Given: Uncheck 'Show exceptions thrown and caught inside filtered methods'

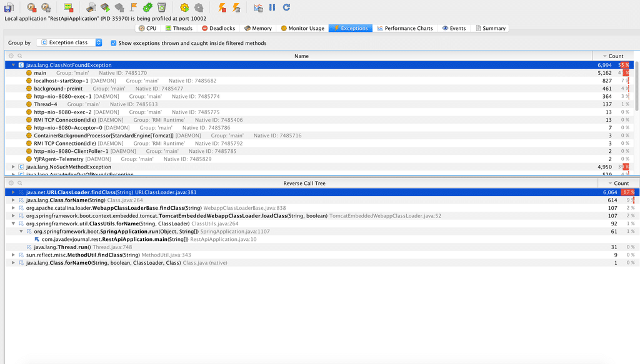Looking at the screenshot, I should 113,42.
